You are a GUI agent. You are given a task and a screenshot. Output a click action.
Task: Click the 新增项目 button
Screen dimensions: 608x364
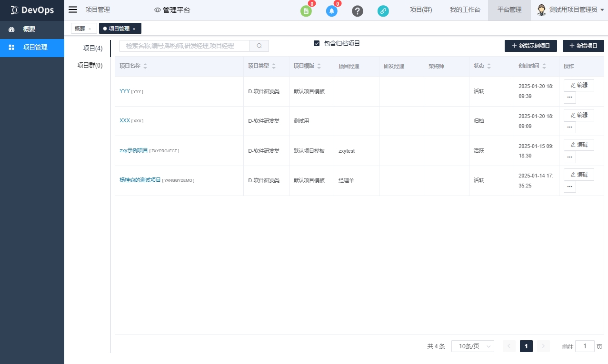(583, 46)
